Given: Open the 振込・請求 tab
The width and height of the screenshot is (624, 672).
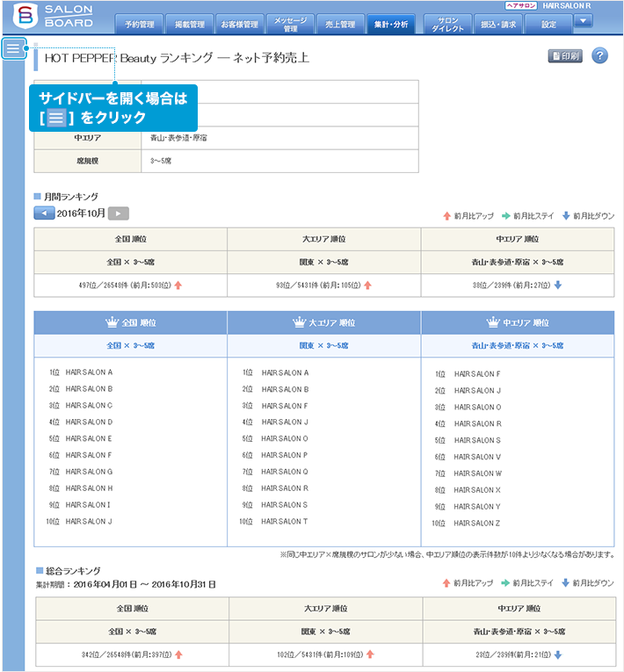Looking at the screenshot, I should (x=499, y=25).
